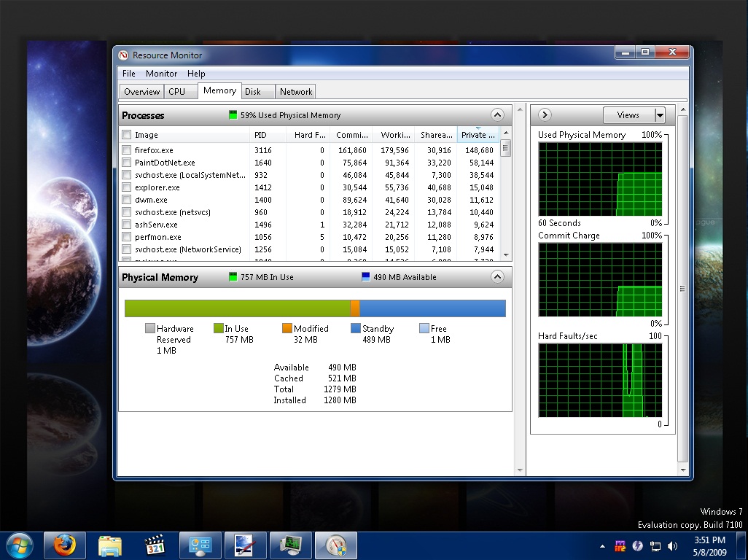This screenshot has width=748, height=560.
Task: Switch to the Overview tab
Action: point(141,92)
